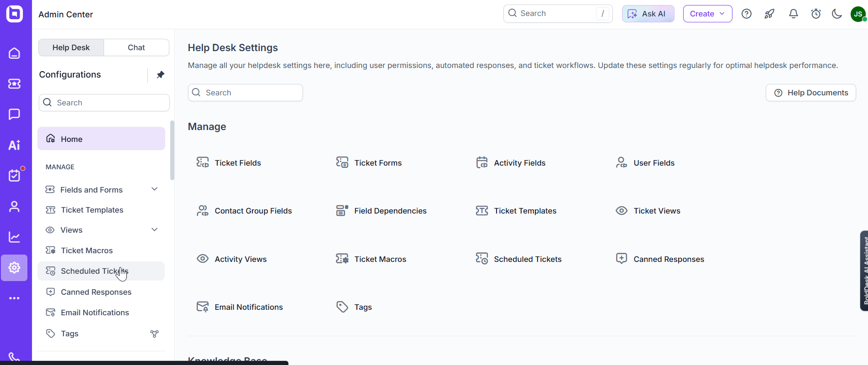Select the Help Desk tab
This screenshot has width=868, height=365.
click(x=71, y=47)
